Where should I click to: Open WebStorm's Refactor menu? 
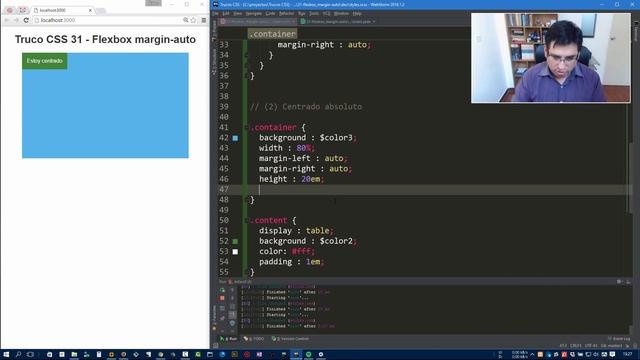pyautogui.click(x=287, y=13)
